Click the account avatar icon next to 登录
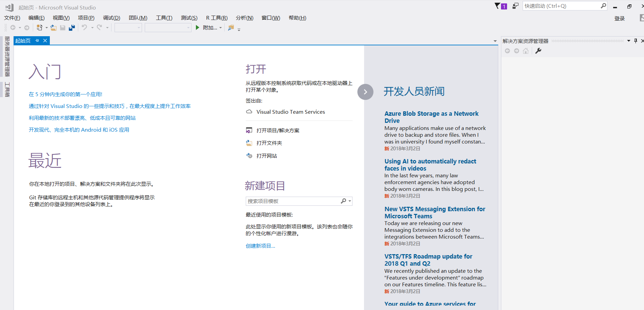 point(641,18)
